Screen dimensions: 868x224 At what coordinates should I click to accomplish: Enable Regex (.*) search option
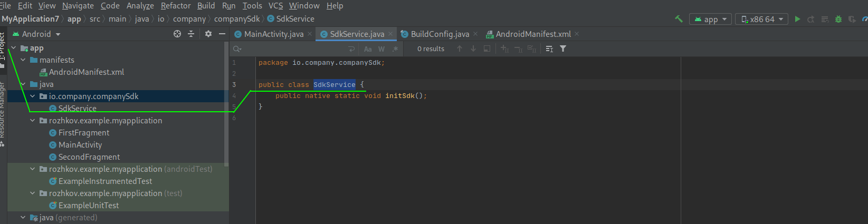395,49
